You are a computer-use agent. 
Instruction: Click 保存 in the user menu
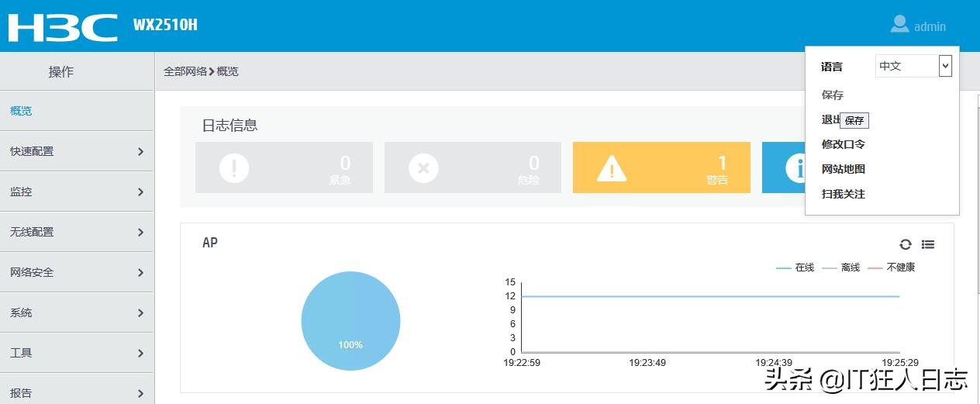click(x=833, y=95)
